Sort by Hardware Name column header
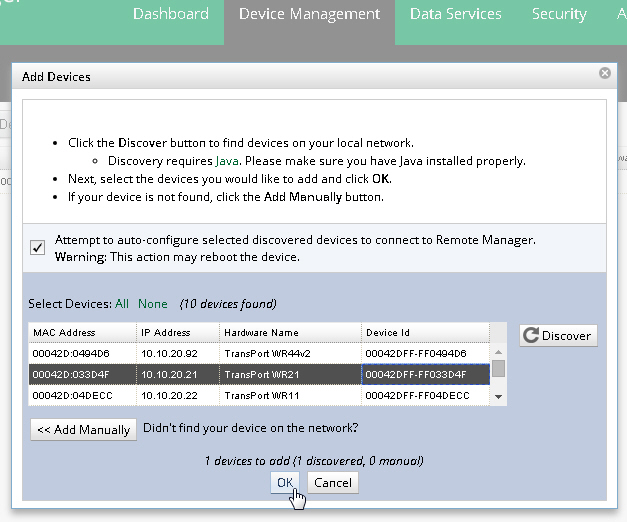 click(x=290, y=332)
